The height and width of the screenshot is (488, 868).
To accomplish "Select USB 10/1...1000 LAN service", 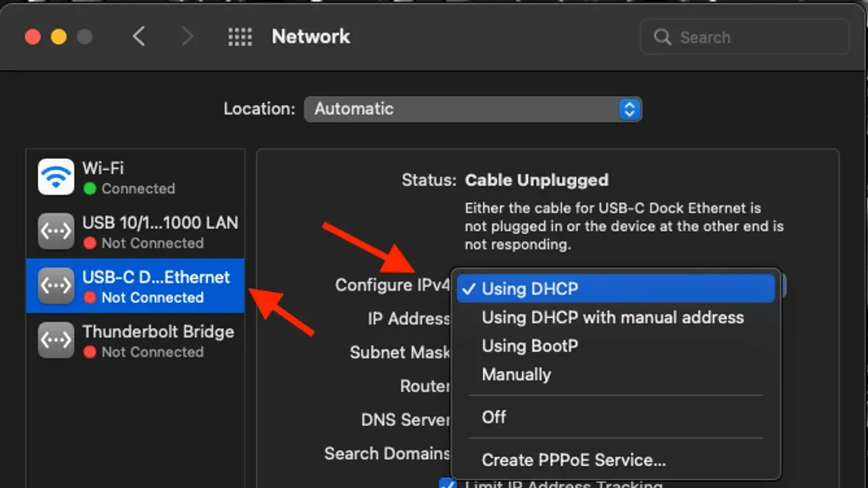I will coord(135,231).
